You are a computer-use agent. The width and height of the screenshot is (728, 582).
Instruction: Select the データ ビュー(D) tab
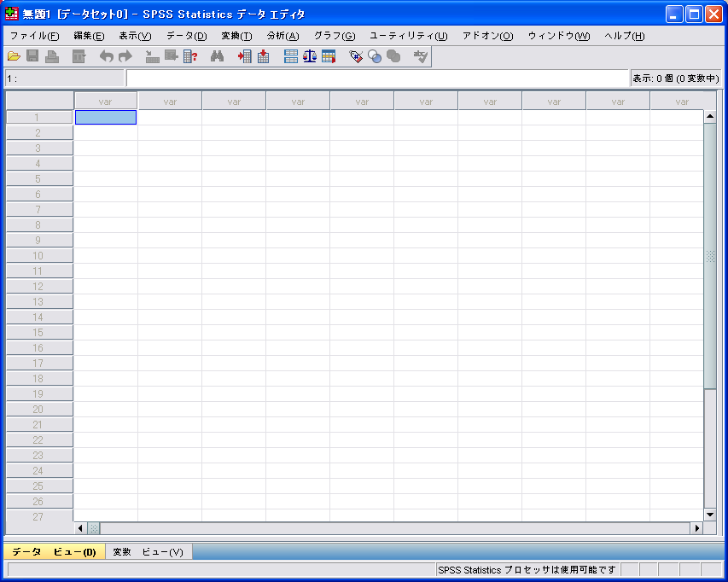coord(54,552)
